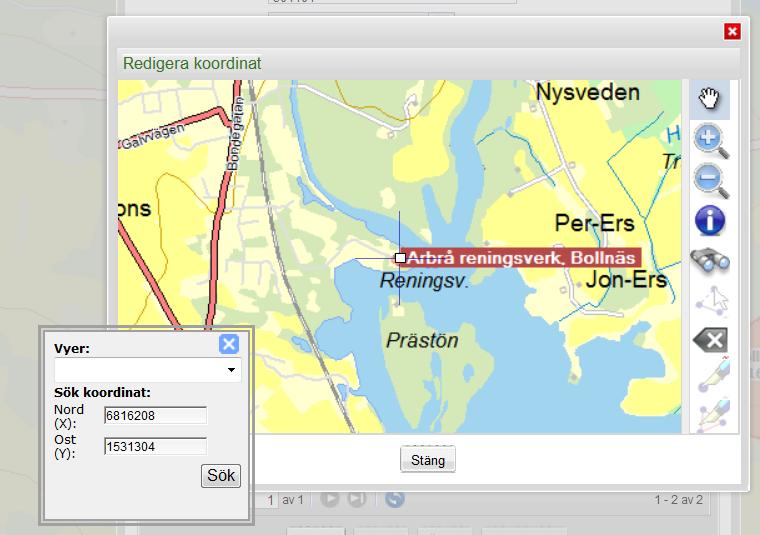The height and width of the screenshot is (535, 760).
Task: Click the Redigera koordinat title
Action: (192, 63)
